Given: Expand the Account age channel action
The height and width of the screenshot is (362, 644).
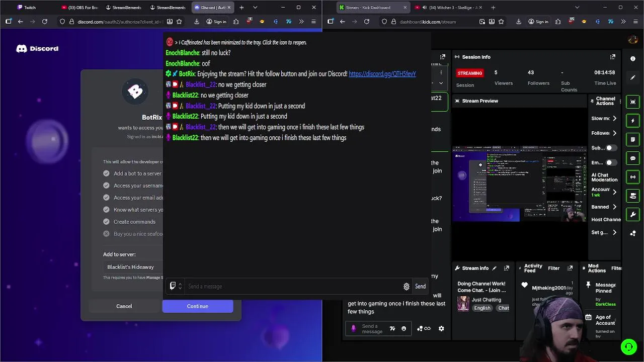Looking at the screenshot, I should pos(614,192).
